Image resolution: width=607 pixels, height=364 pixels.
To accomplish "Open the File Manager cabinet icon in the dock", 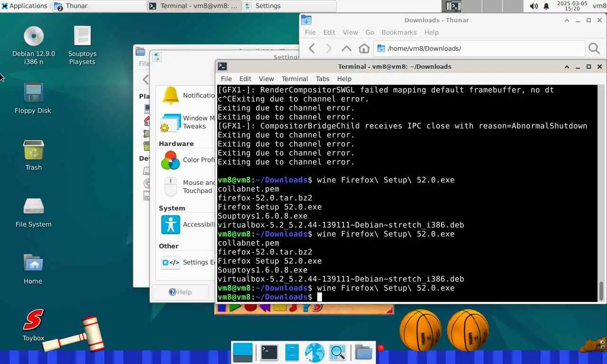I will pyautogui.click(x=292, y=352).
